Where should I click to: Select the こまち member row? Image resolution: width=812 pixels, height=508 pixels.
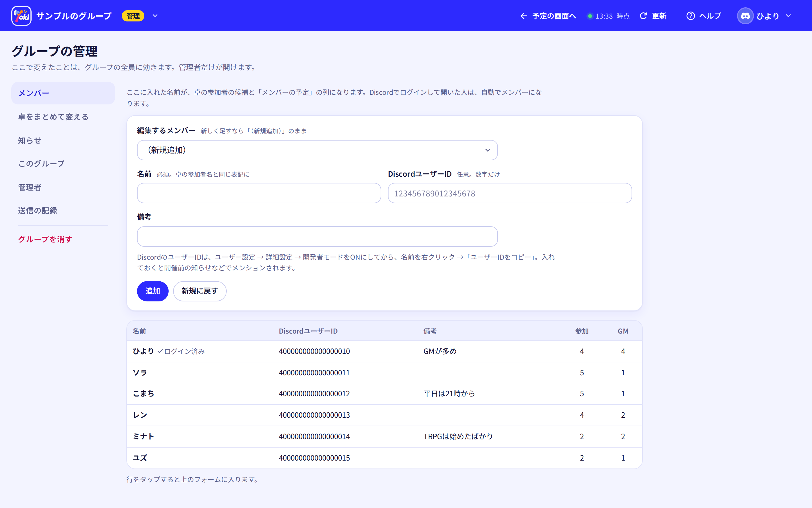pyautogui.click(x=384, y=394)
